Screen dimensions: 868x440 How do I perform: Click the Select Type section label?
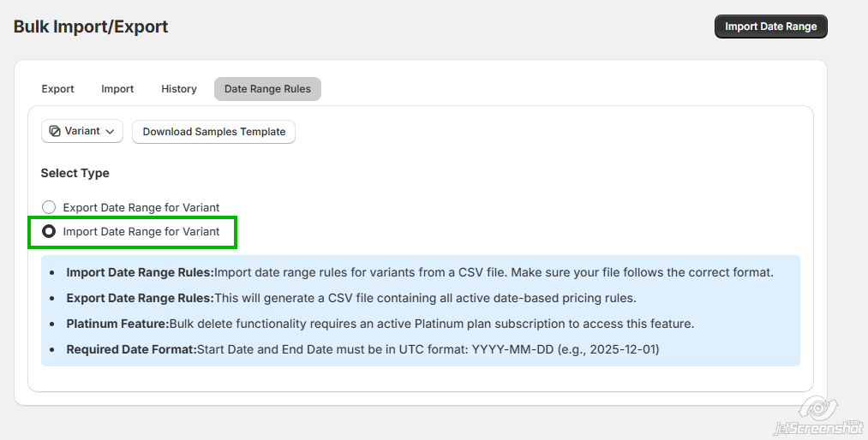pos(75,173)
